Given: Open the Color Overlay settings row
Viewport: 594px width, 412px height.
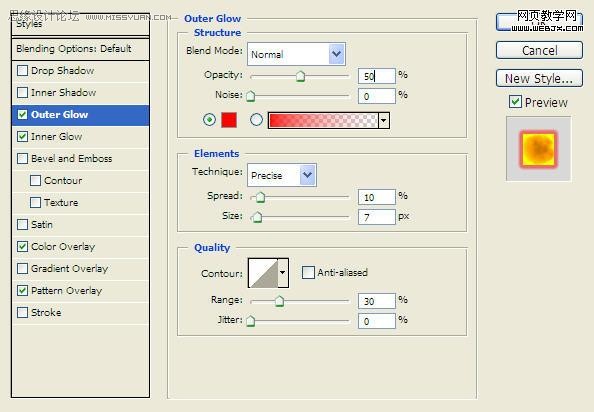Looking at the screenshot, I should (x=80, y=247).
